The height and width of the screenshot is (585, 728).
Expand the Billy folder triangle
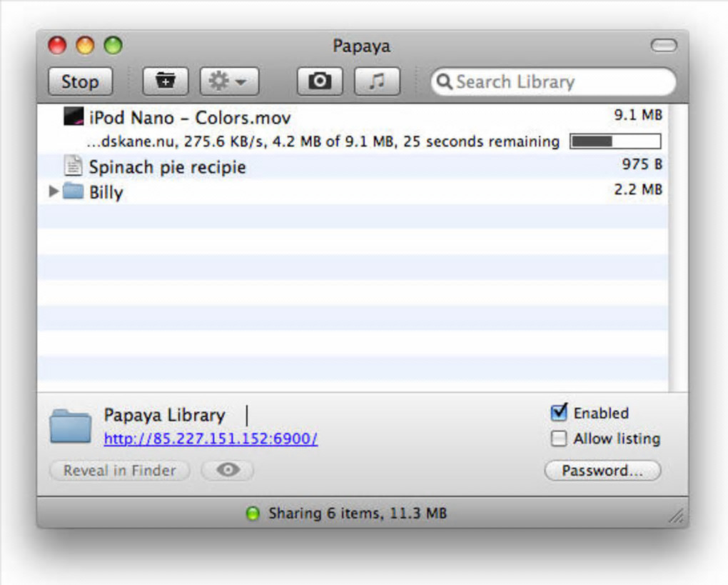[x=54, y=191]
